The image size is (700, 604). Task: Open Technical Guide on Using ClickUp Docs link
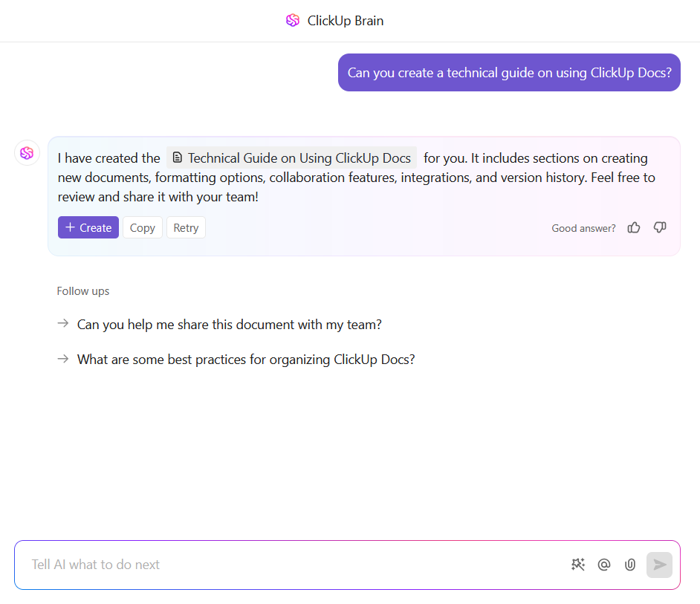tap(291, 158)
